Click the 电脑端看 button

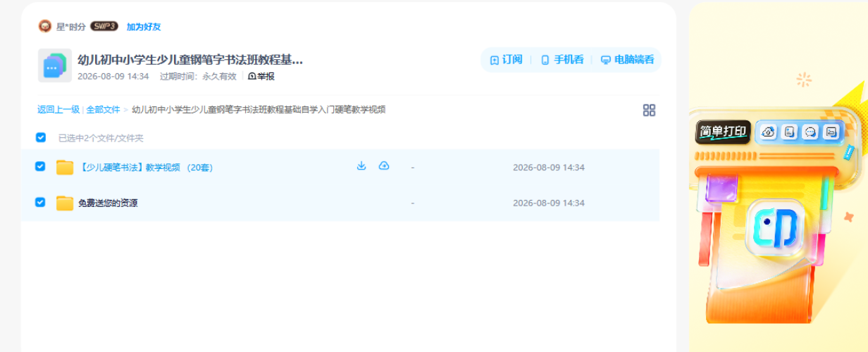click(x=627, y=60)
